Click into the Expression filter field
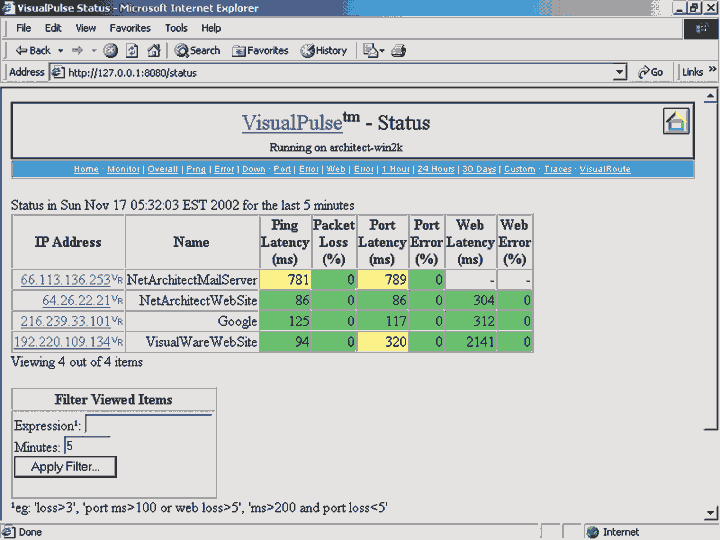Viewport: 720px width, 540px height. (149, 424)
